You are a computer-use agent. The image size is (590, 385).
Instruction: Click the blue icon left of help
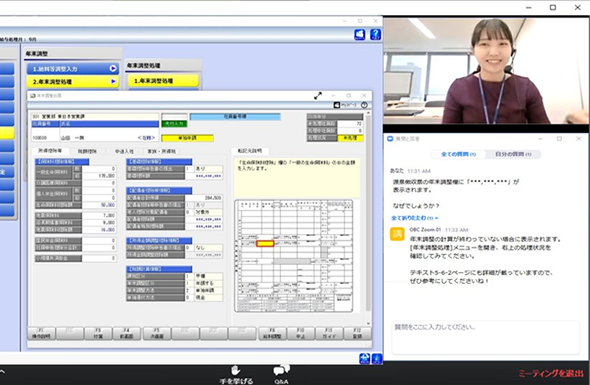click(360, 34)
